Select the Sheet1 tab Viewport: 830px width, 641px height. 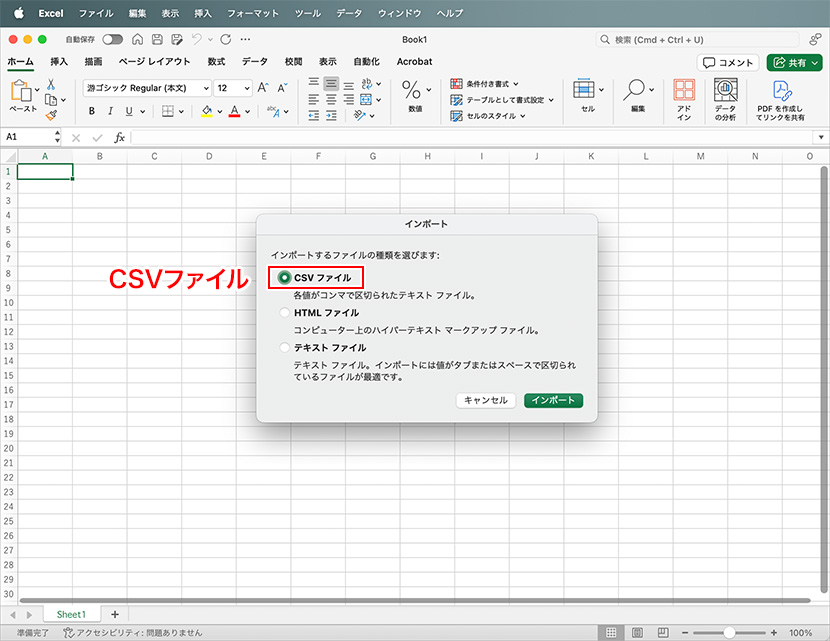pyautogui.click(x=71, y=614)
